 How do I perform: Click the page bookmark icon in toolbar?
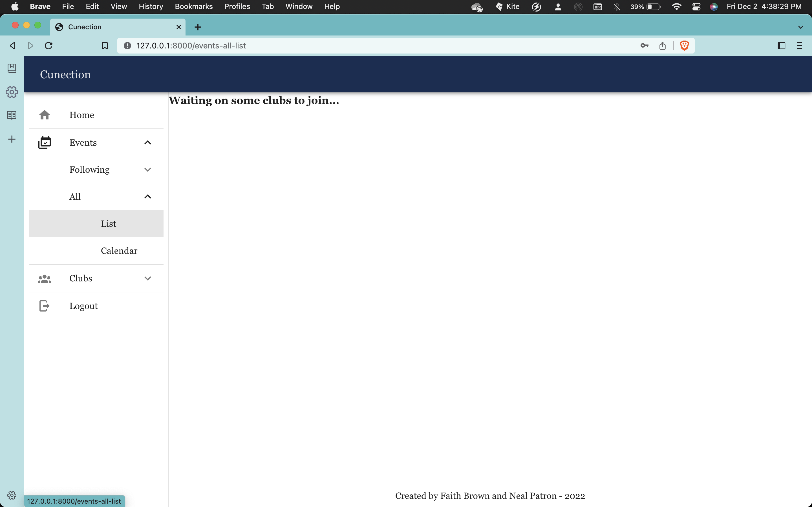click(x=105, y=46)
